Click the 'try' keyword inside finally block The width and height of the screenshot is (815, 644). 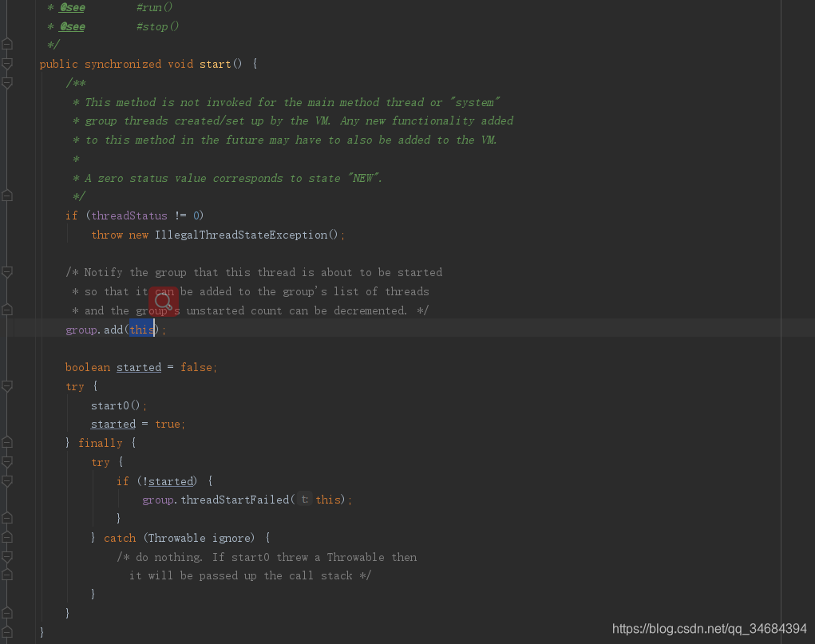coord(101,463)
